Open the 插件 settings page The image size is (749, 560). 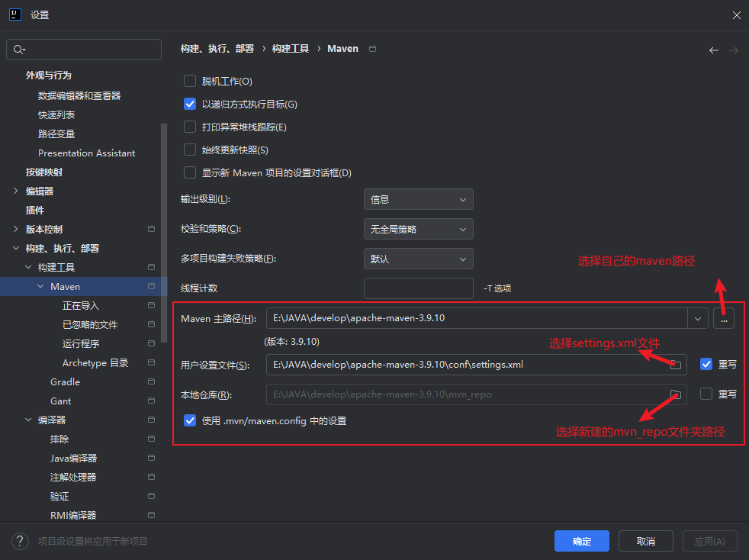coord(35,211)
